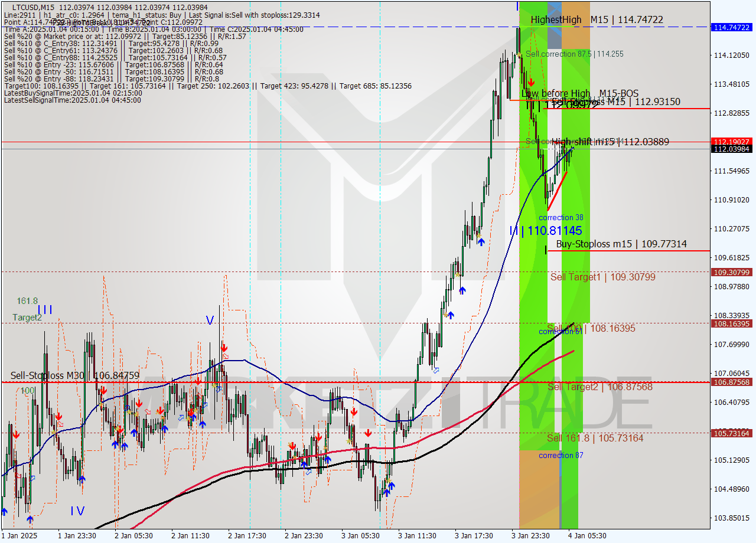Click the red 109.30799 price tag
The image size is (756, 543).
tap(732, 272)
